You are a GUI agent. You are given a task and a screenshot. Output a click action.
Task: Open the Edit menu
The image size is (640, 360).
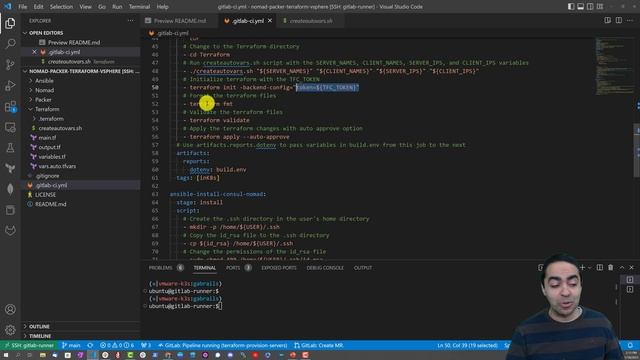pyautogui.click(x=38, y=7)
